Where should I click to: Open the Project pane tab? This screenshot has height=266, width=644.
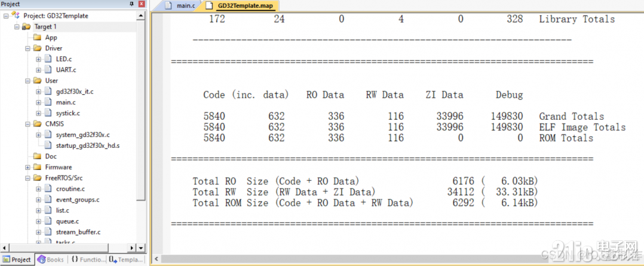pos(17,259)
